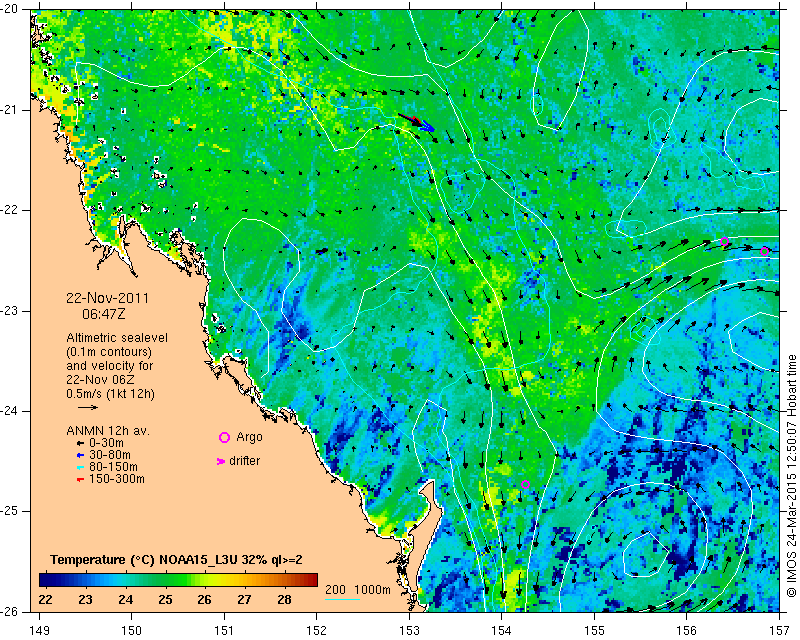Click the blue ANMN mooring arrow near 21°S
Screen dimensions: 800x640
point(428,126)
